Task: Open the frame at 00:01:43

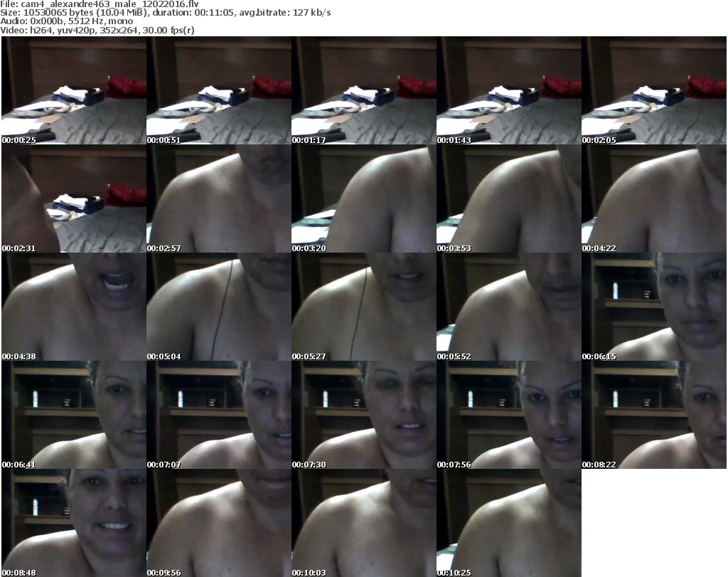Action: [x=509, y=90]
